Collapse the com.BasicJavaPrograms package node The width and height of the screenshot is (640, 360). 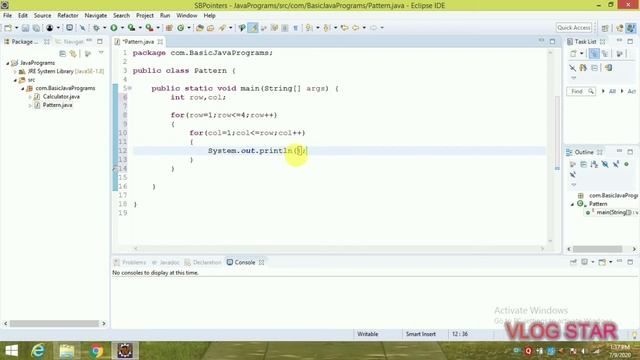23,89
